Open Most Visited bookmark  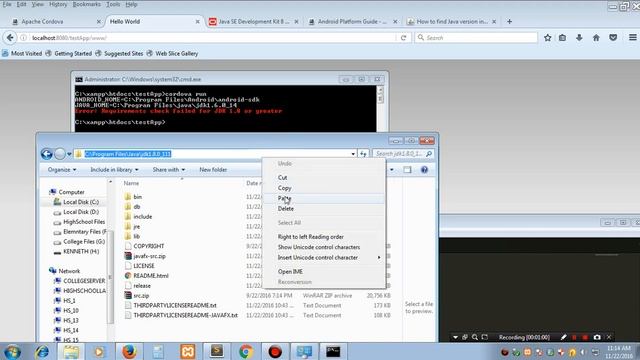(x=22, y=53)
